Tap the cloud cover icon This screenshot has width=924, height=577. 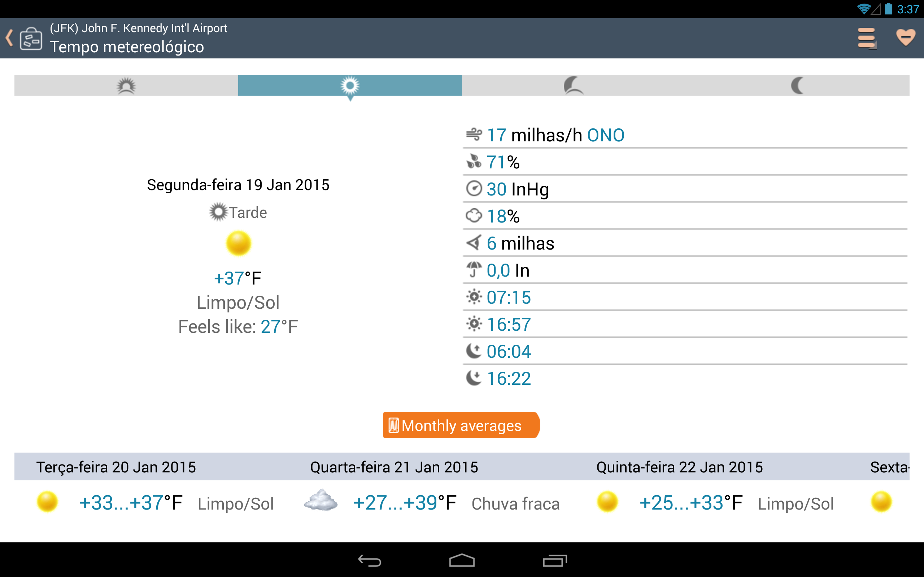[x=474, y=216]
